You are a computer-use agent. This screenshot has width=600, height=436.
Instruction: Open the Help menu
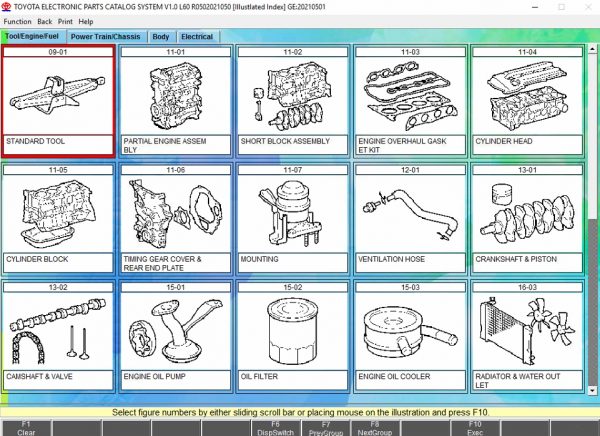(86, 21)
